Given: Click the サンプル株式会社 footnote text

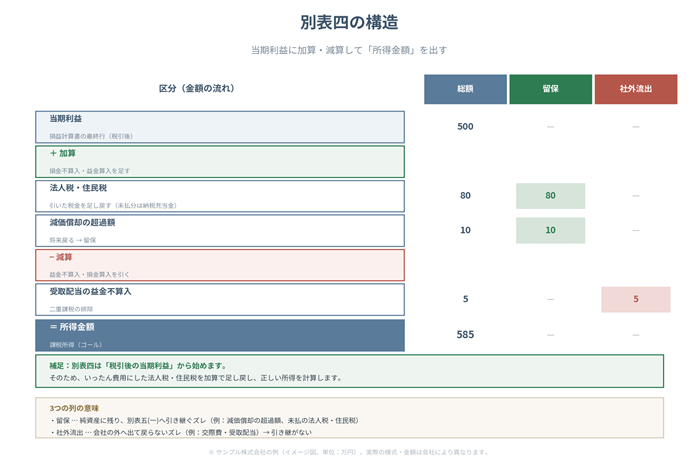Looking at the screenshot, I should [349, 452].
